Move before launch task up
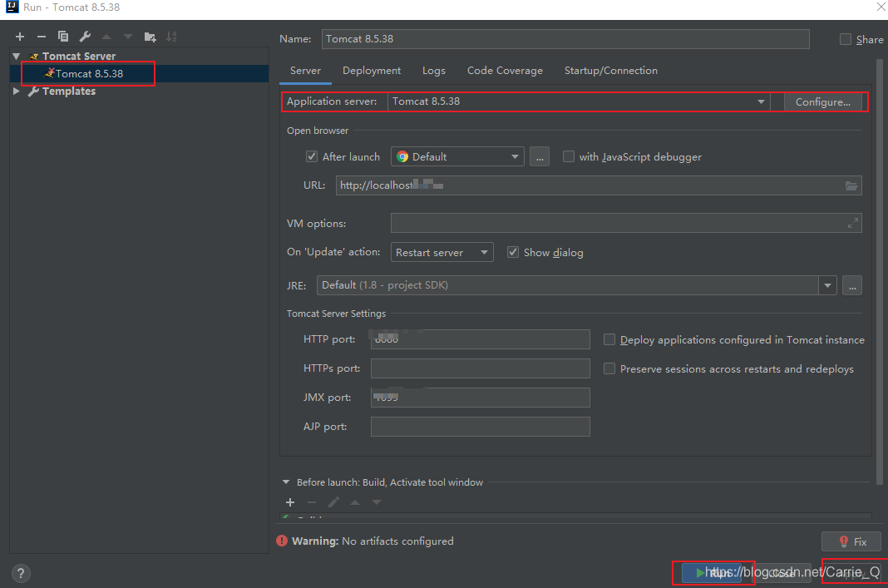The height and width of the screenshot is (588, 888). [355, 502]
